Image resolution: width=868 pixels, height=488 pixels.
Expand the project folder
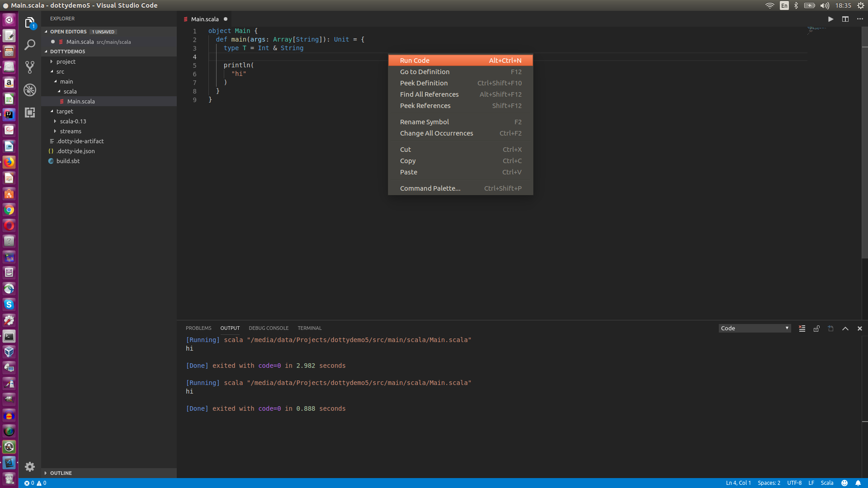[x=66, y=61]
